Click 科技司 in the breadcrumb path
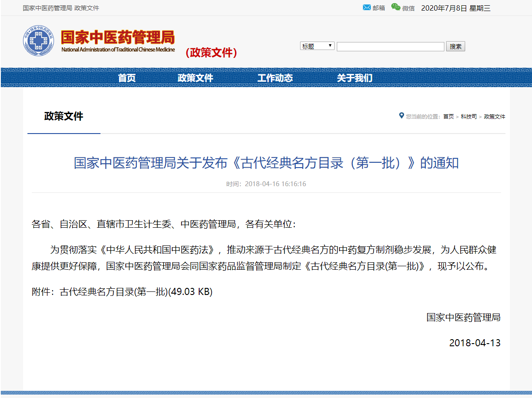 click(x=468, y=117)
